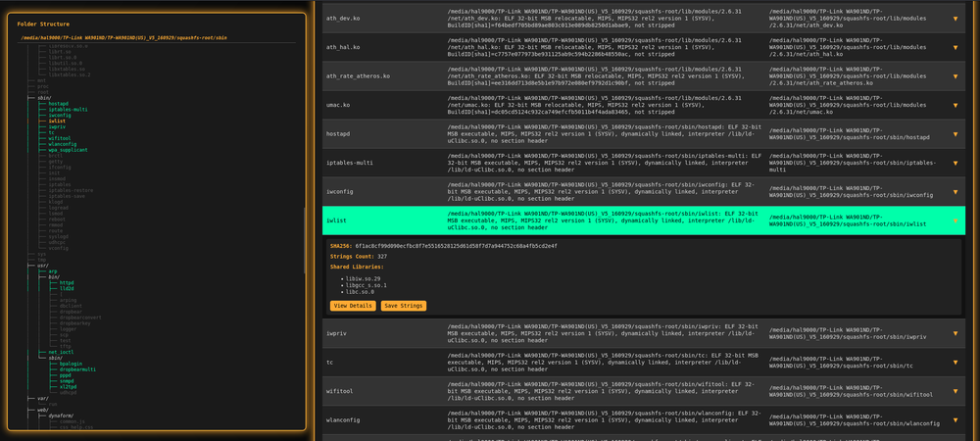Select udhcpd in the folder tree

pyautogui.click(x=69, y=392)
